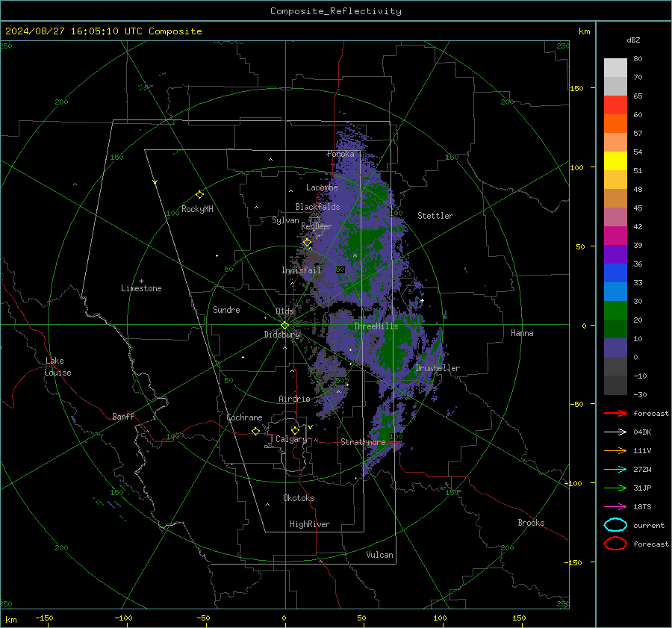Select the blue 33–36 dBZ swatch
The image size is (672, 628).
tap(615, 273)
